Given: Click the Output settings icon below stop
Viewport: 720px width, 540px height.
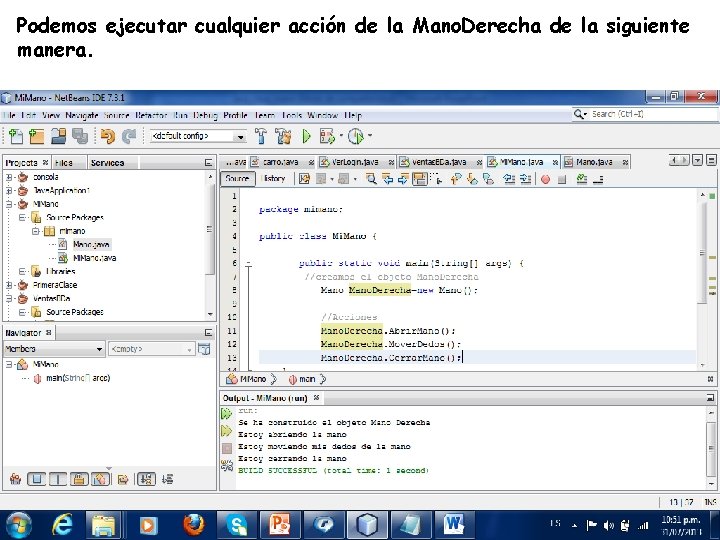Looking at the screenshot, I should click(x=227, y=465).
